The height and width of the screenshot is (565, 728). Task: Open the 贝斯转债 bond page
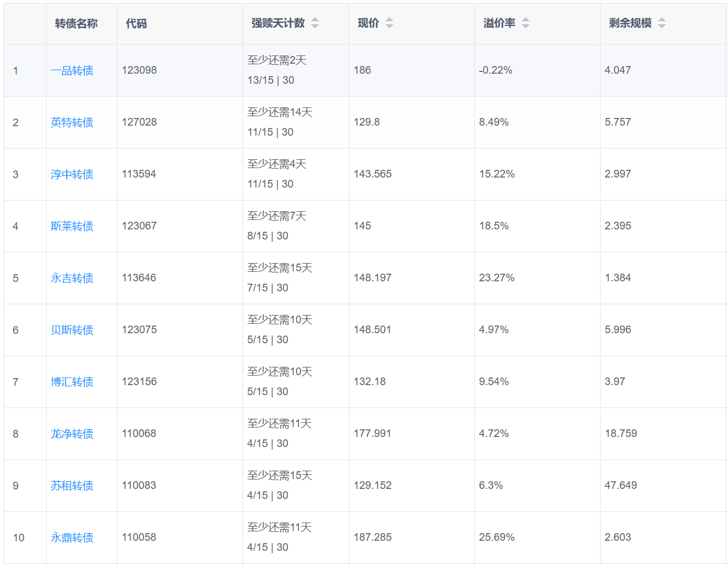[x=72, y=330]
